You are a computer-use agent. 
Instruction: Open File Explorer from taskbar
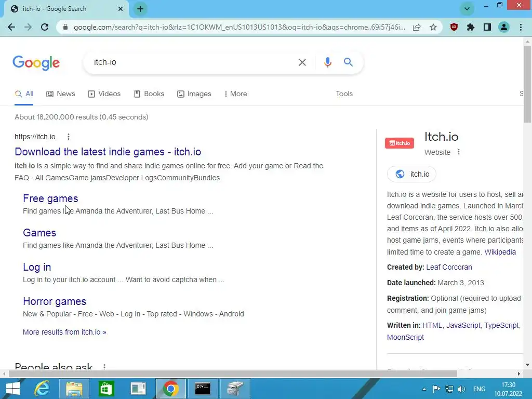[x=74, y=389]
